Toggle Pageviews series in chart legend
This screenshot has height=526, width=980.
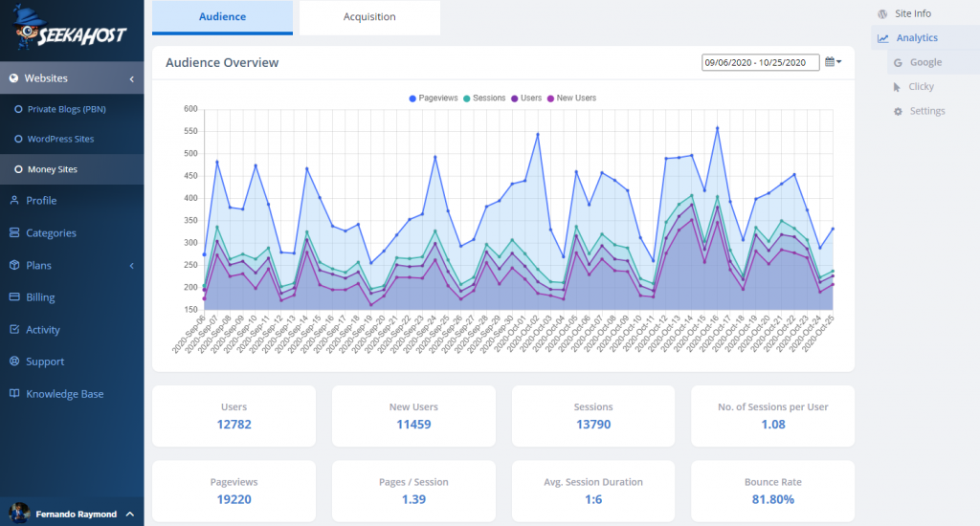click(x=434, y=99)
